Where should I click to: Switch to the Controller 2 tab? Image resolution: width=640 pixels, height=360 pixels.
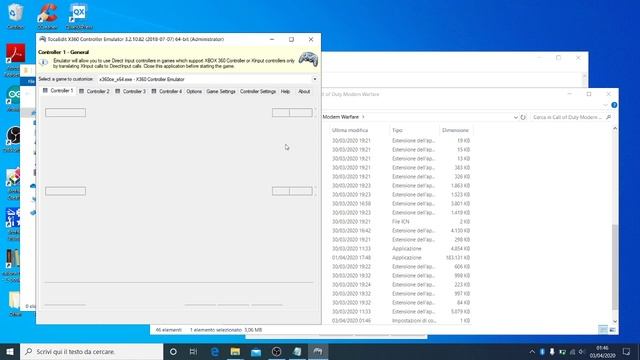[94, 91]
